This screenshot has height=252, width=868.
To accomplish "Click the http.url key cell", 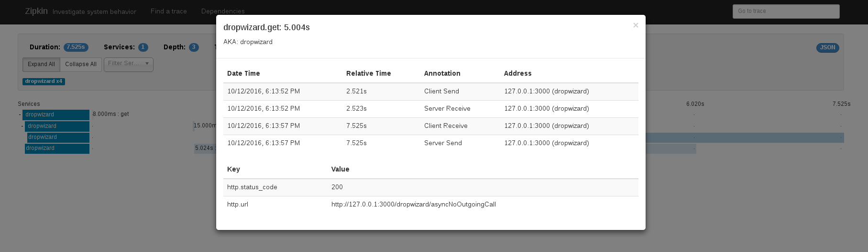I will [238, 205].
